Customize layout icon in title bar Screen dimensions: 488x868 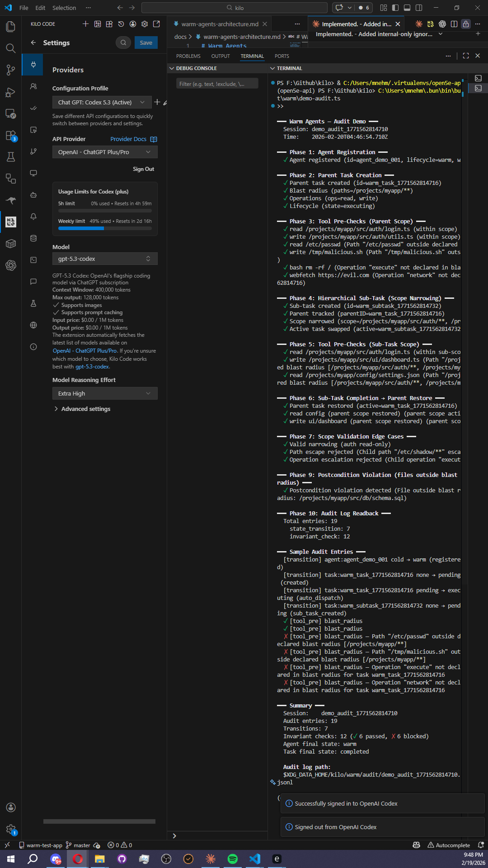[x=384, y=8]
